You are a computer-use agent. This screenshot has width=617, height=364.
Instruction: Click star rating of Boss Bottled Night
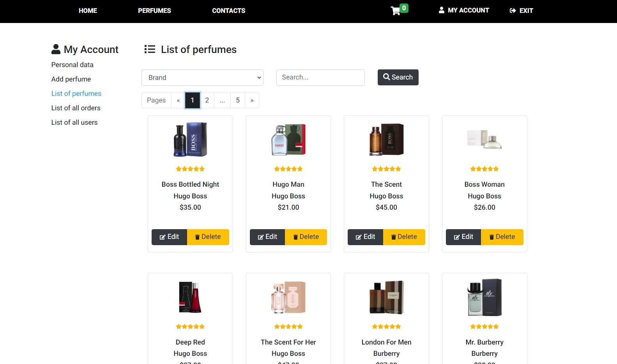[x=190, y=169]
